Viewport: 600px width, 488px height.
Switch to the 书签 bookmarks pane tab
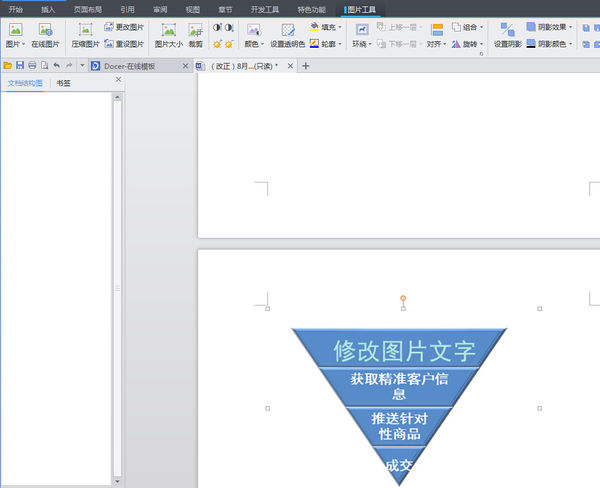[x=64, y=83]
